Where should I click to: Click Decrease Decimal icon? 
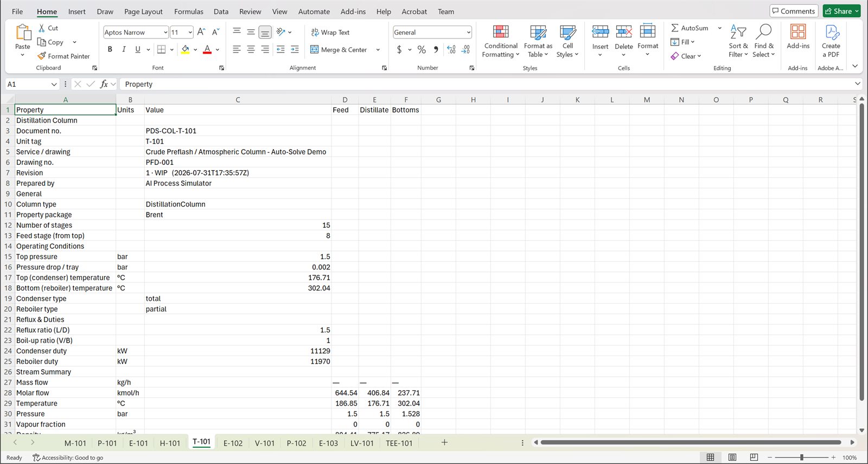pyautogui.click(x=465, y=49)
